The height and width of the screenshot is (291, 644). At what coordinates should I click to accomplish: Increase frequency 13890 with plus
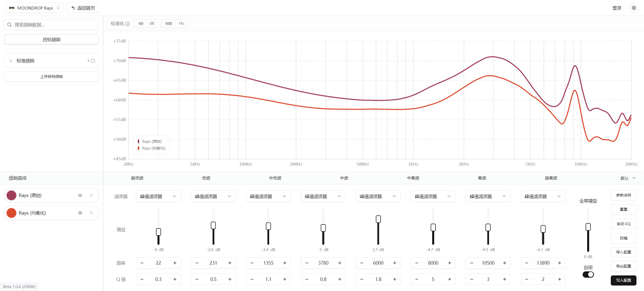(559, 263)
